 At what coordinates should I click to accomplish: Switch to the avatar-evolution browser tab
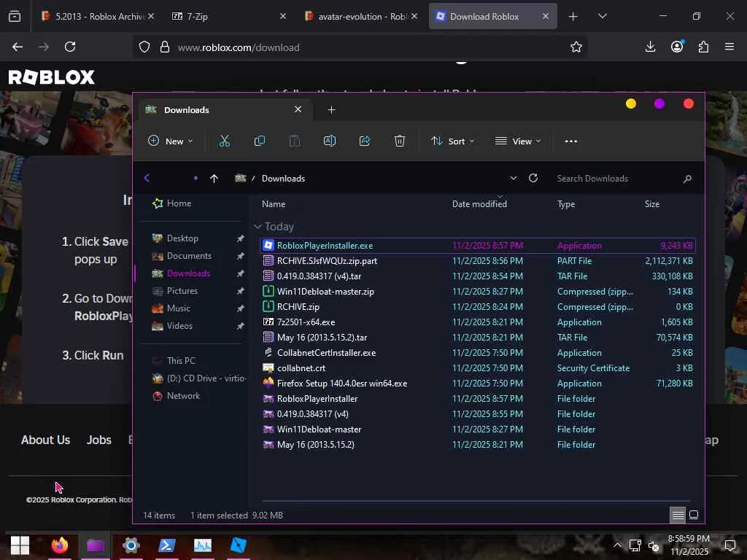pos(361,16)
